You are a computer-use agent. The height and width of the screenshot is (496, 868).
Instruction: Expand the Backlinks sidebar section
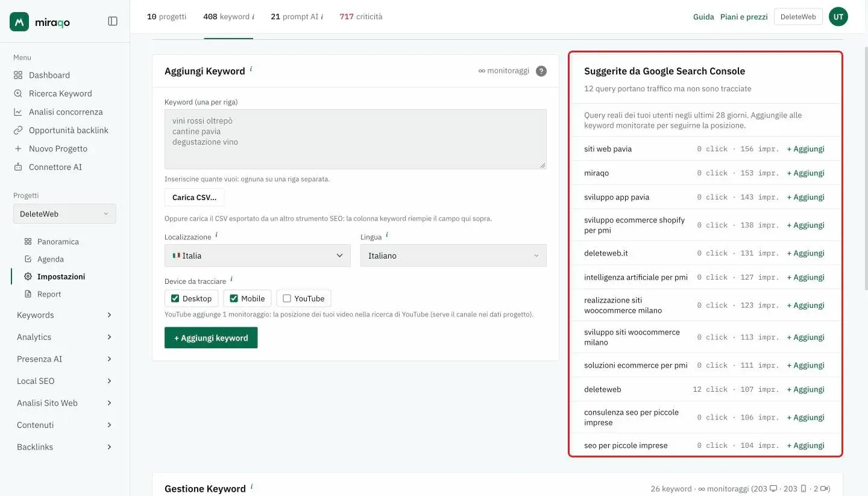click(64, 447)
